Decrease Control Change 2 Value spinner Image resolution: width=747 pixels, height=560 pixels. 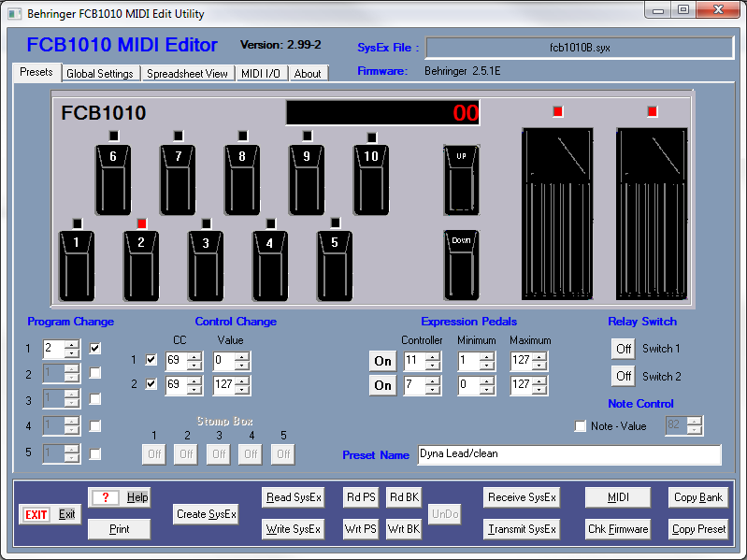point(242,390)
